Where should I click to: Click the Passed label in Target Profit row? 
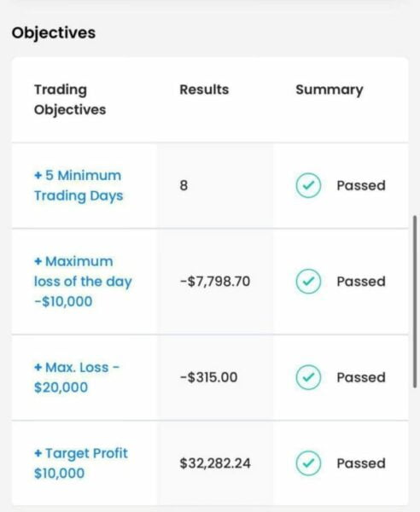tap(361, 463)
